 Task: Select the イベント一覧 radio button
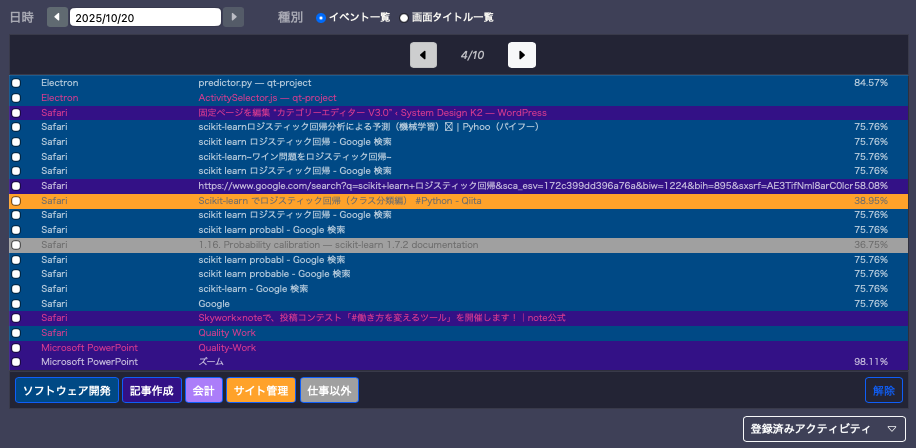click(321, 18)
